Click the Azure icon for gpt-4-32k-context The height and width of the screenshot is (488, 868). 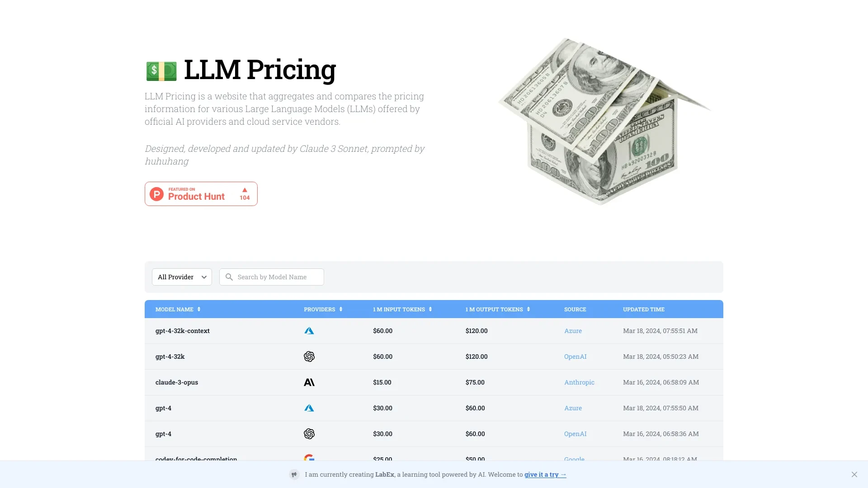309,331
